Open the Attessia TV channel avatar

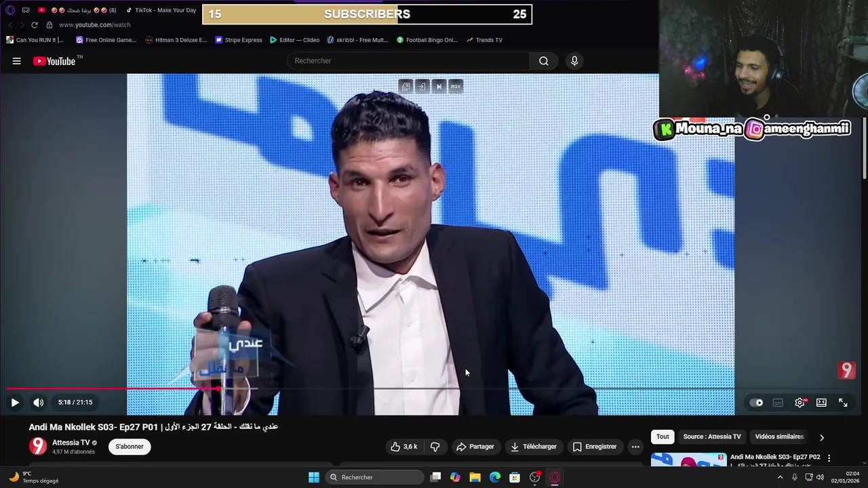point(38,446)
